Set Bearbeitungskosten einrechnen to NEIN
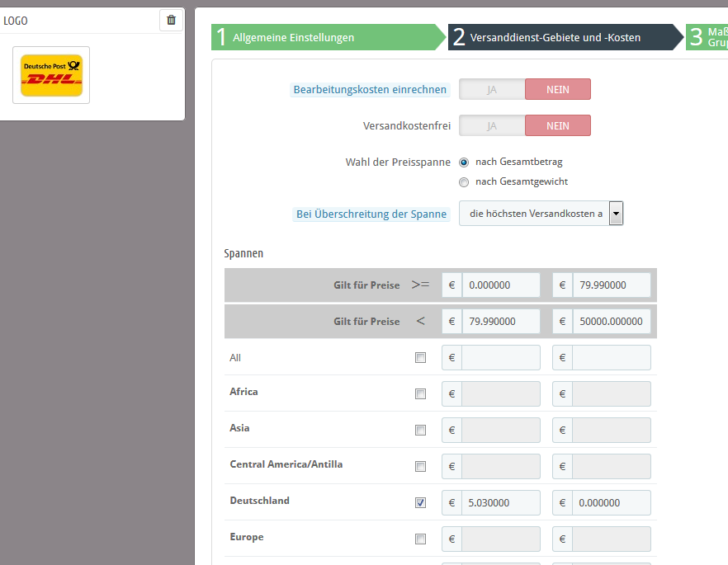 pos(558,89)
